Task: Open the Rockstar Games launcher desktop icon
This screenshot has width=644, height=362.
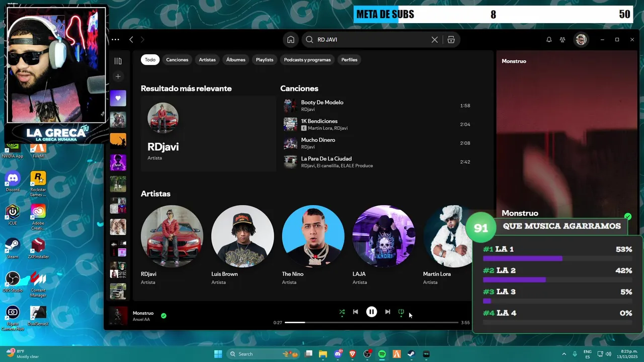Action: 38,184
